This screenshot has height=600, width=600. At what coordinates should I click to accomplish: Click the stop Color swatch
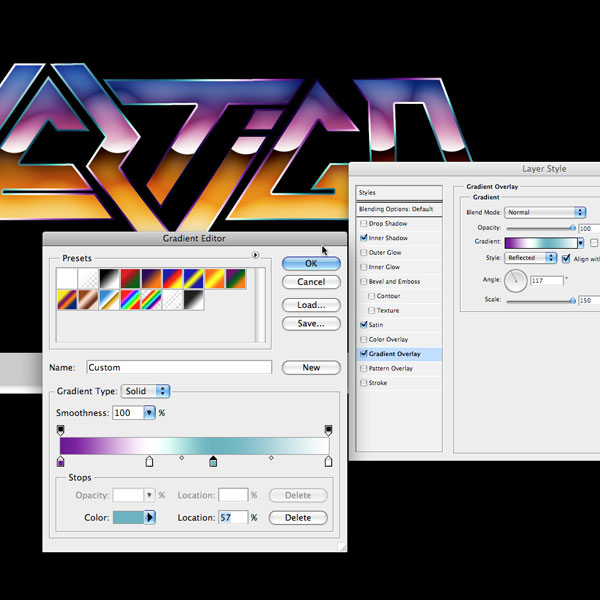pyautogui.click(x=129, y=518)
